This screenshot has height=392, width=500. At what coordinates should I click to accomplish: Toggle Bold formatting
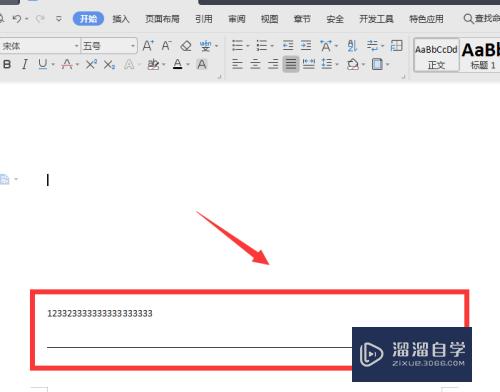point(7,64)
